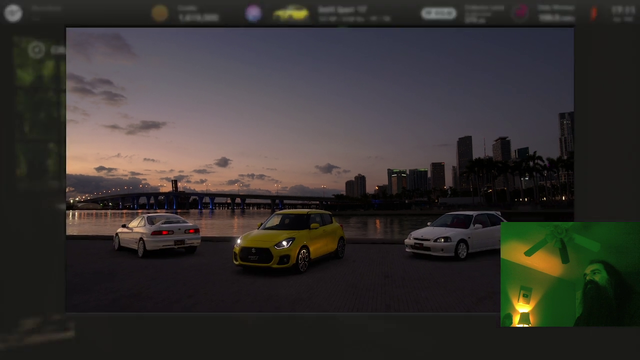Click the gold credits coin icon
Viewport: 640px width, 360px height.
[x=160, y=13]
